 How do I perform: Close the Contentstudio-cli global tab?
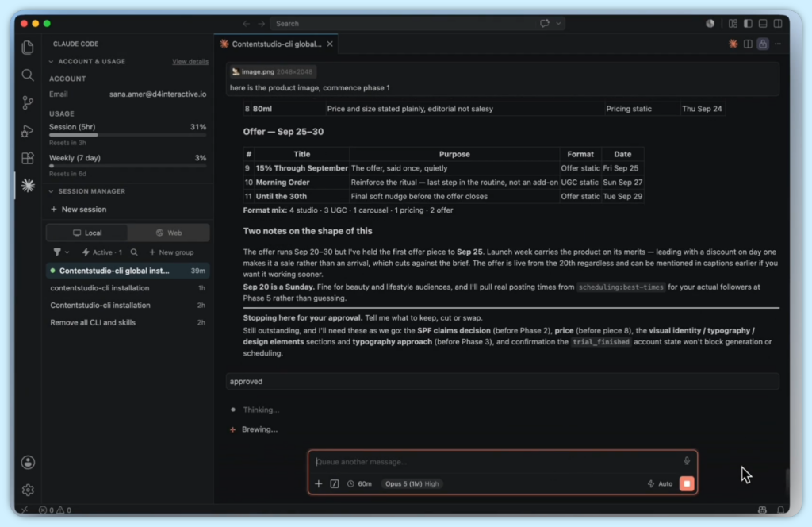330,44
